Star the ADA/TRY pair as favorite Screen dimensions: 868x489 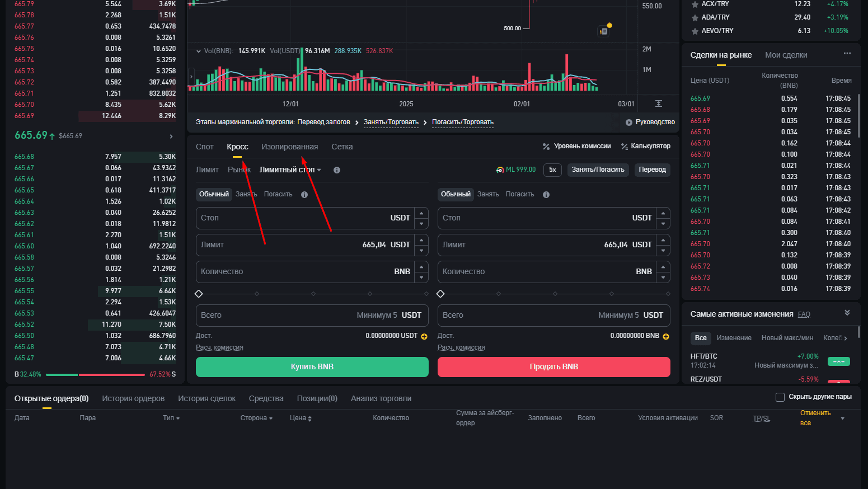[x=695, y=18]
